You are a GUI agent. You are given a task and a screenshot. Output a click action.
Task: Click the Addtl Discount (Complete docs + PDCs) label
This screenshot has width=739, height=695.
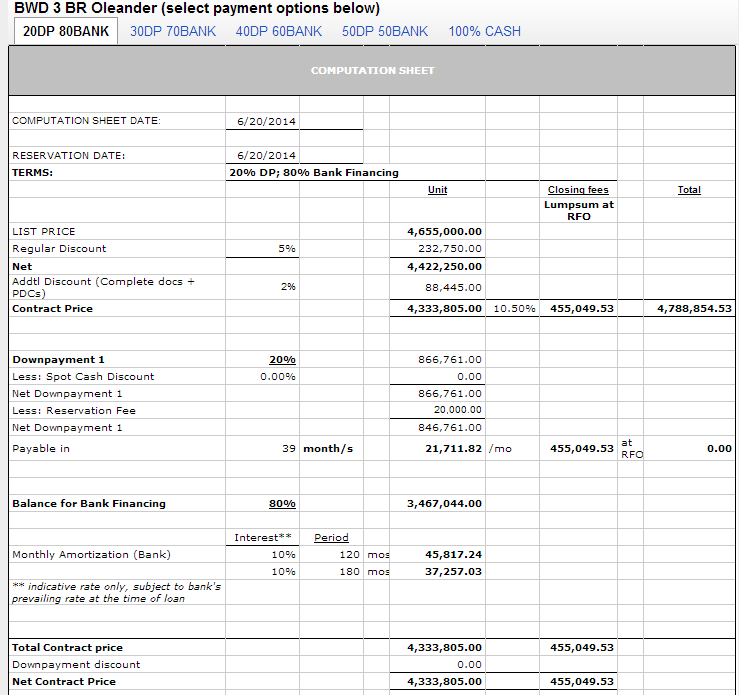pos(103,287)
